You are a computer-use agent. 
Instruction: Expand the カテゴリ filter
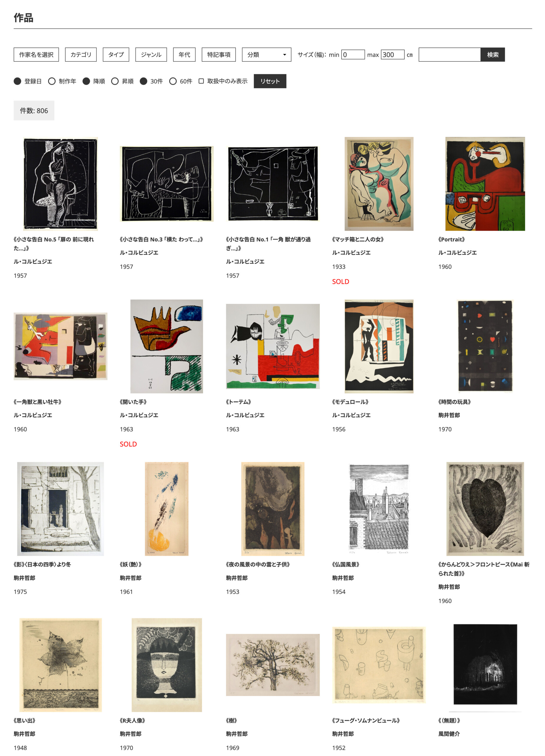(81, 55)
